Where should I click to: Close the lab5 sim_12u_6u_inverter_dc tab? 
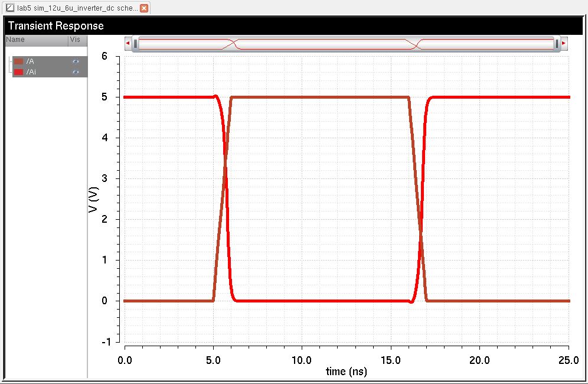144,8
